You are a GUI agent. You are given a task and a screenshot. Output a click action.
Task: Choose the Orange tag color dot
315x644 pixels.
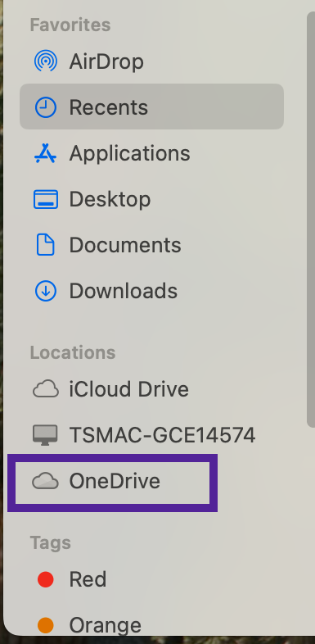tap(46, 625)
